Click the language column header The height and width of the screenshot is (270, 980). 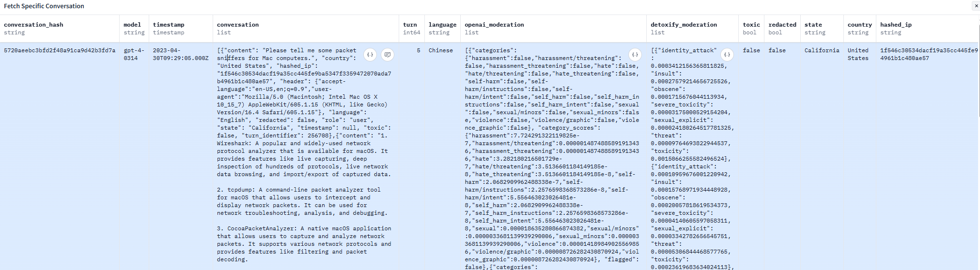pos(442,29)
